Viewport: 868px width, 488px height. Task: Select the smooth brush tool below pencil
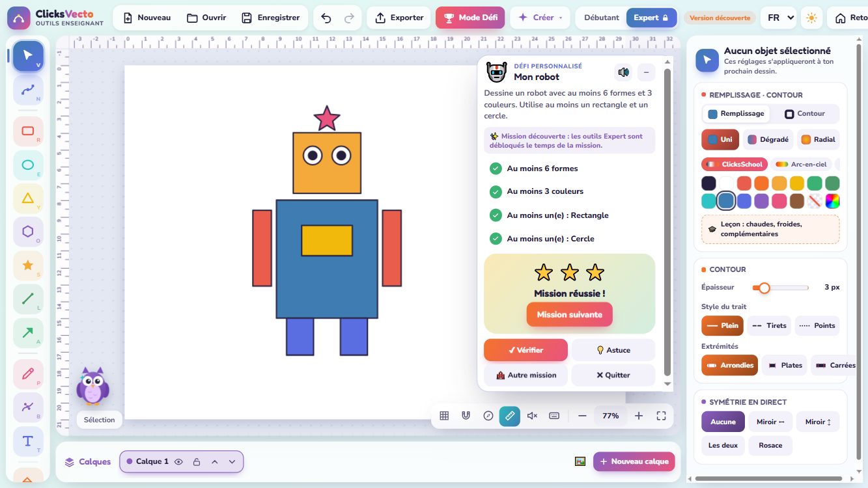[28, 407]
